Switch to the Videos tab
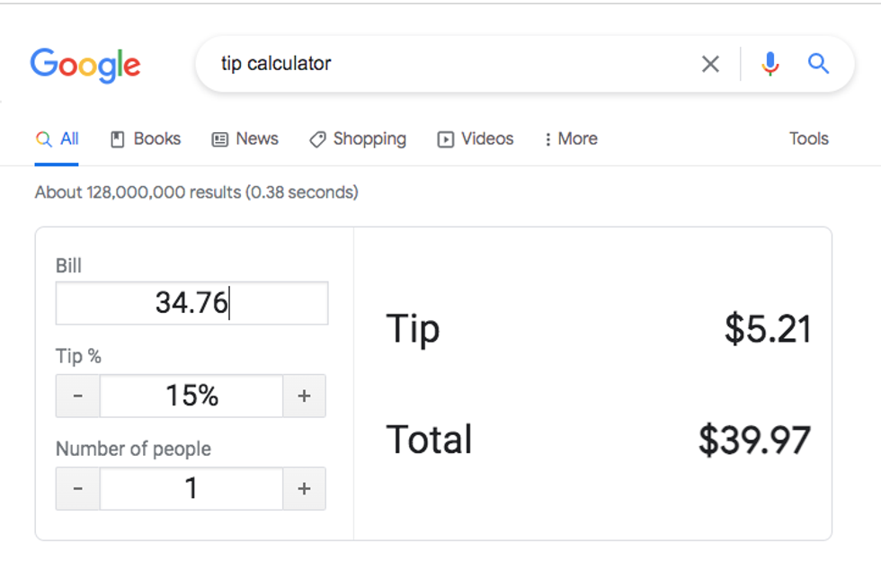 pyautogui.click(x=476, y=139)
